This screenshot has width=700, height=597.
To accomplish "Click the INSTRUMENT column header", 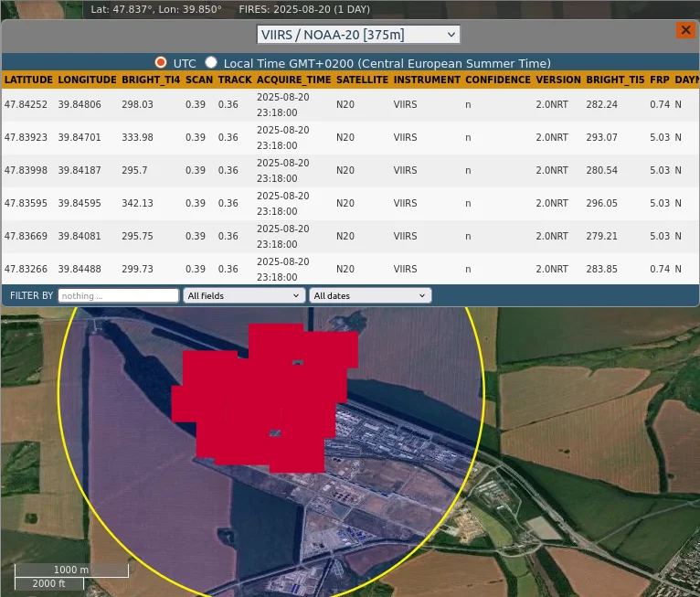I will [x=426, y=80].
